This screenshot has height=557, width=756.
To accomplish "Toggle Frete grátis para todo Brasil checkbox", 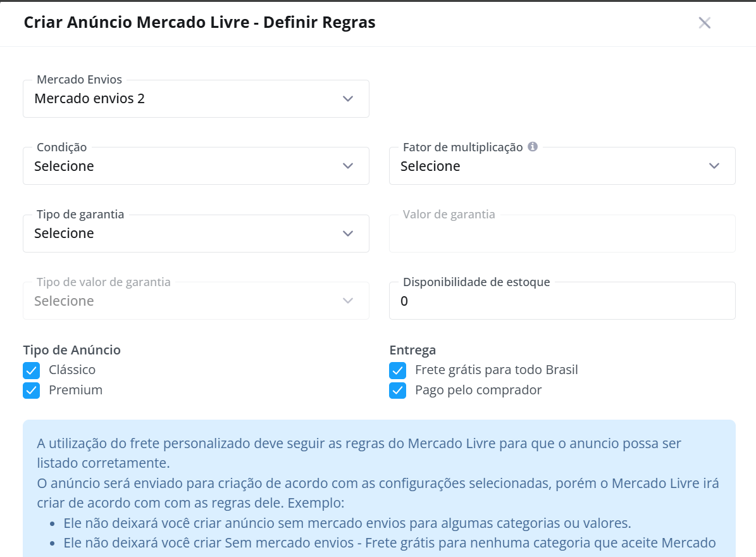I will pos(398,370).
